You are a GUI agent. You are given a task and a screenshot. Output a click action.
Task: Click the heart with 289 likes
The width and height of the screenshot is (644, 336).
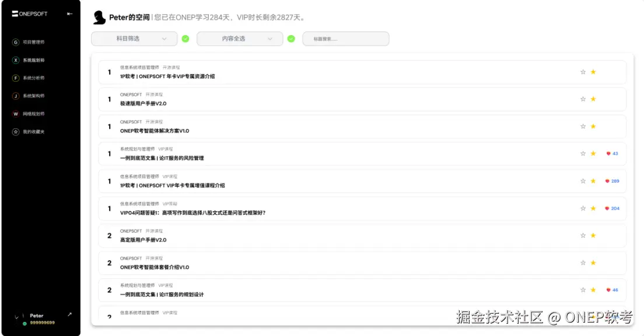click(607, 181)
